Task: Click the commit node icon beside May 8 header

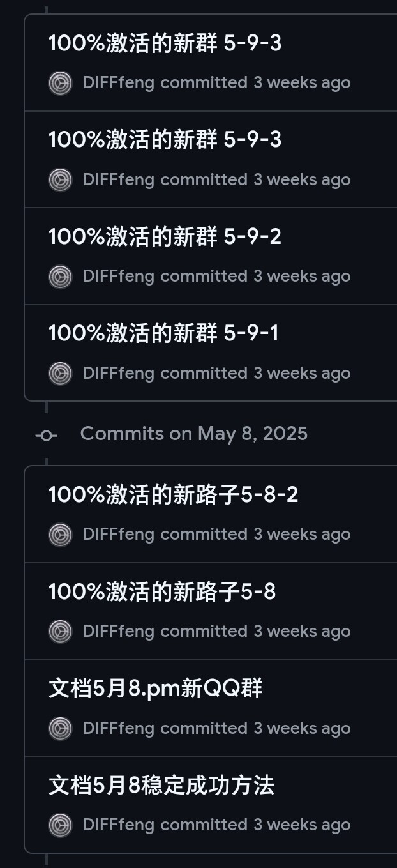Action: pos(46,436)
